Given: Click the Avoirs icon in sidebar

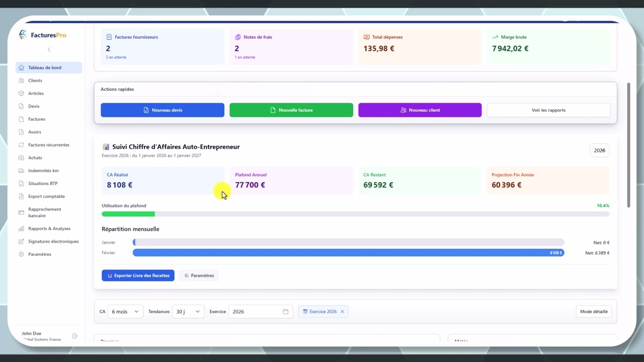Looking at the screenshot, I should [21, 132].
